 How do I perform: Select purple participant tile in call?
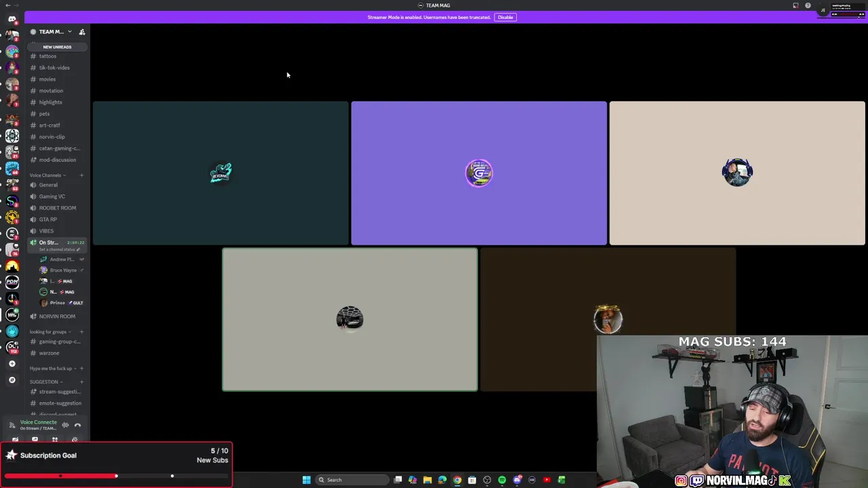(x=479, y=173)
